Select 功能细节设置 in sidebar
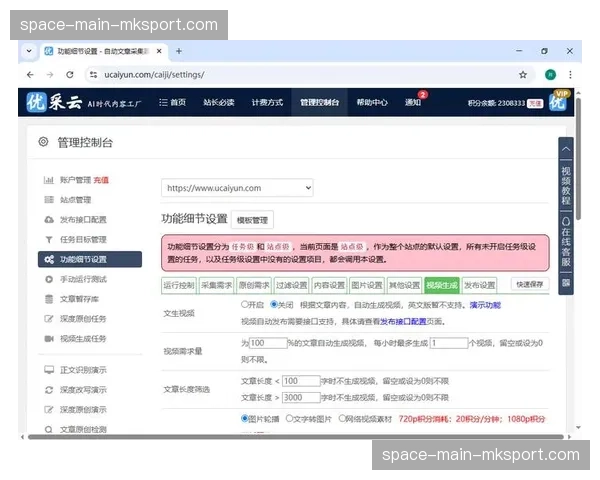Screen dimensions: 600x480 90,259
